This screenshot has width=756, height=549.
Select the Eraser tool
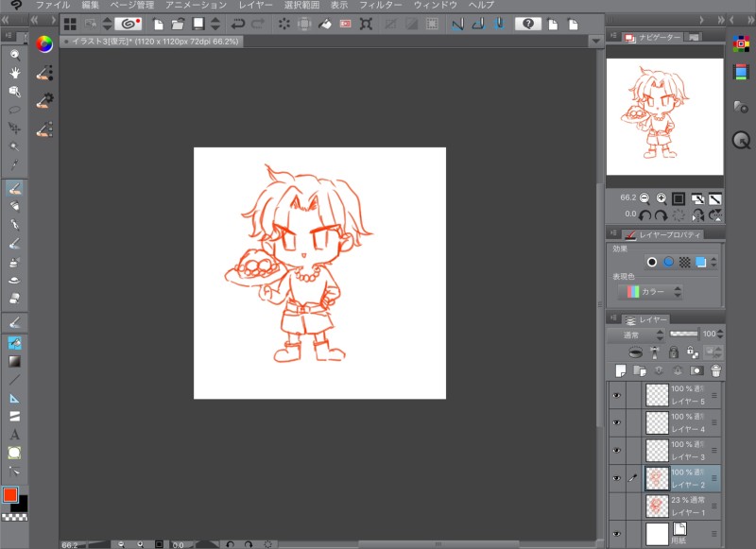15,299
